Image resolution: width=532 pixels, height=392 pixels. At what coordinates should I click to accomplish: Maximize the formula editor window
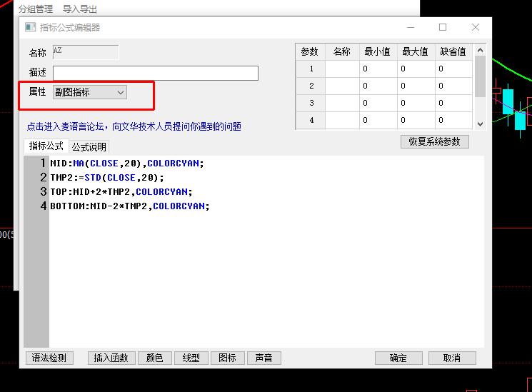pyautogui.click(x=443, y=27)
